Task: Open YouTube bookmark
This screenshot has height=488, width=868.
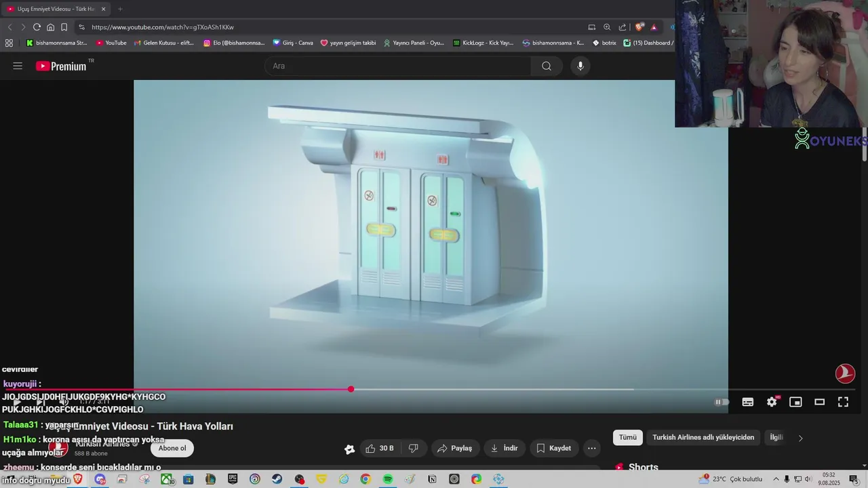Action: (x=111, y=43)
